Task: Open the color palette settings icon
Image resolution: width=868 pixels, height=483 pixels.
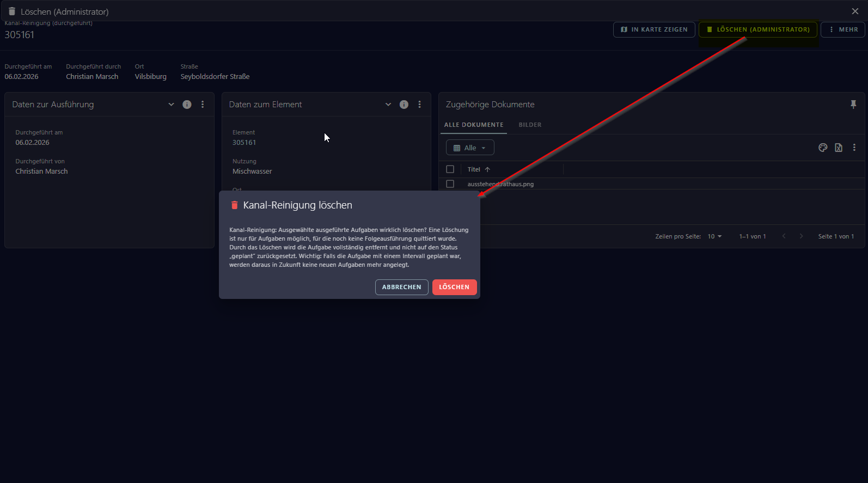Action: pos(823,148)
